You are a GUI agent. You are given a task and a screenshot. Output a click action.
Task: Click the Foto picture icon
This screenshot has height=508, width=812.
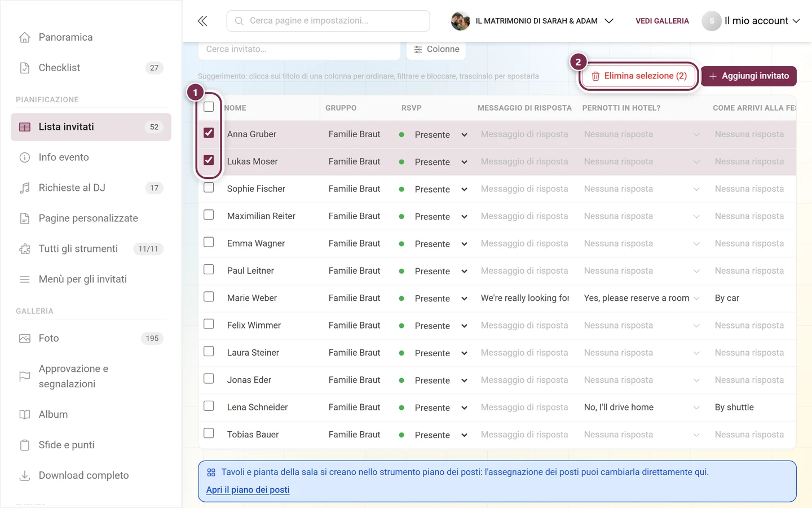pos(25,339)
